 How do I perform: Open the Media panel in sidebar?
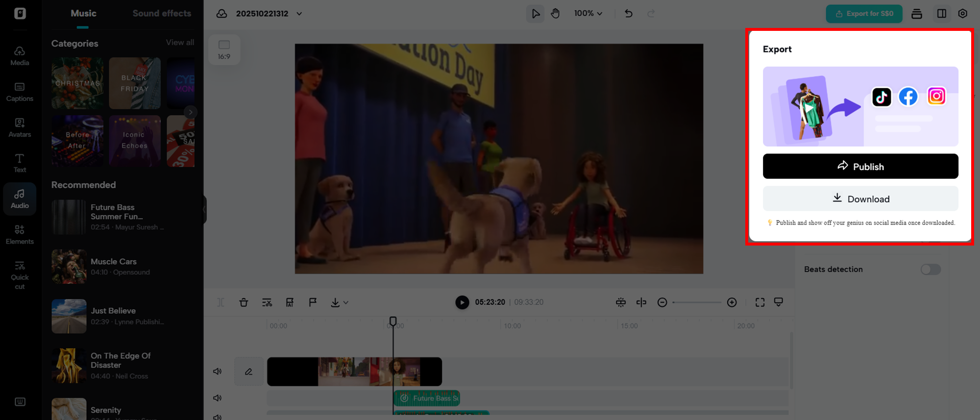coord(20,56)
